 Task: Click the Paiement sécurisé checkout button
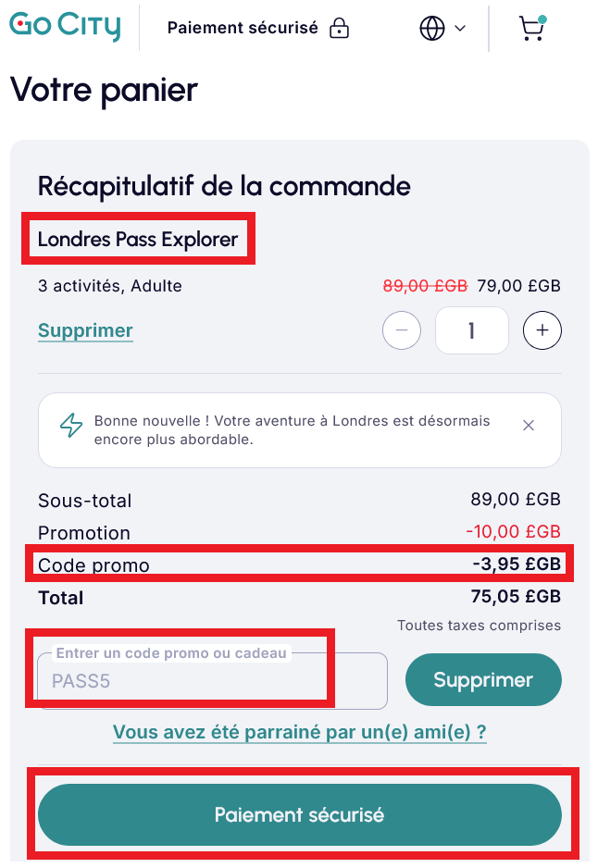pos(298,815)
